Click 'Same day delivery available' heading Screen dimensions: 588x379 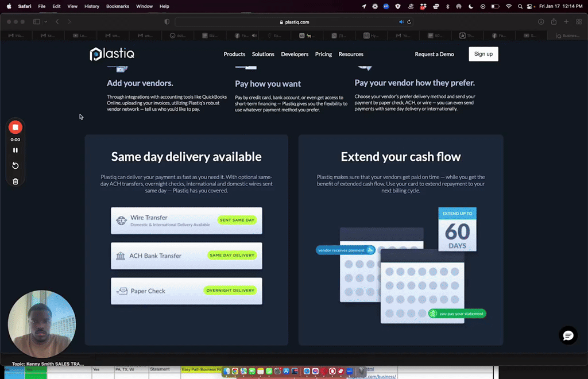point(187,157)
